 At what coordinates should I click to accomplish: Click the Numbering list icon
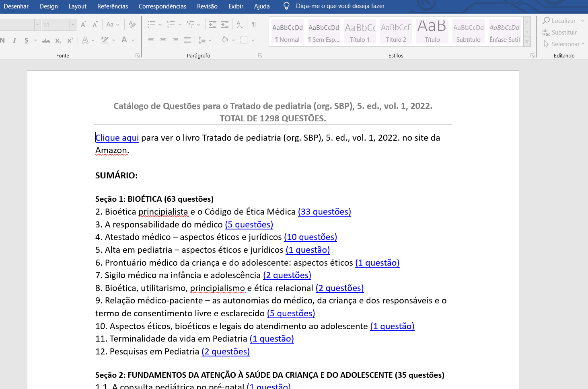point(171,25)
